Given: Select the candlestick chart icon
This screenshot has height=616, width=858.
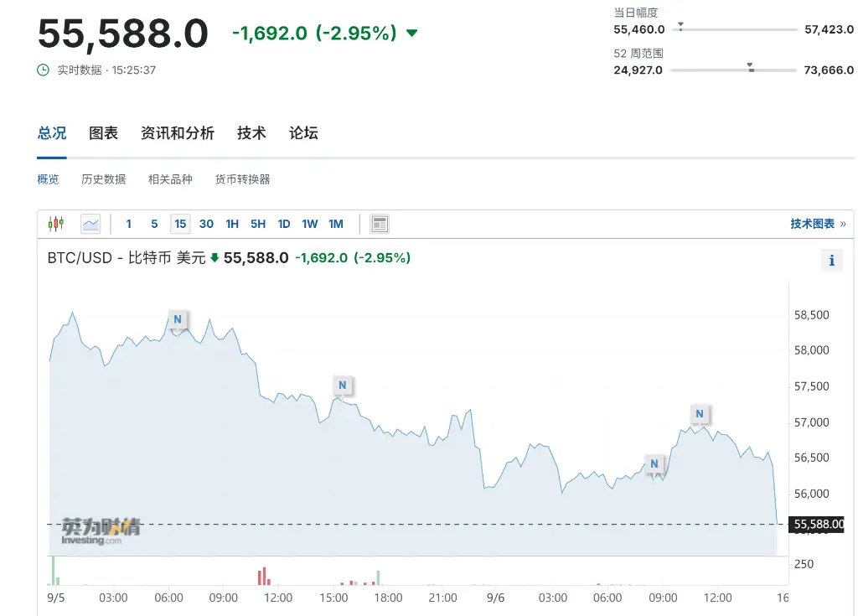Looking at the screenshot, I should [57, 223].
